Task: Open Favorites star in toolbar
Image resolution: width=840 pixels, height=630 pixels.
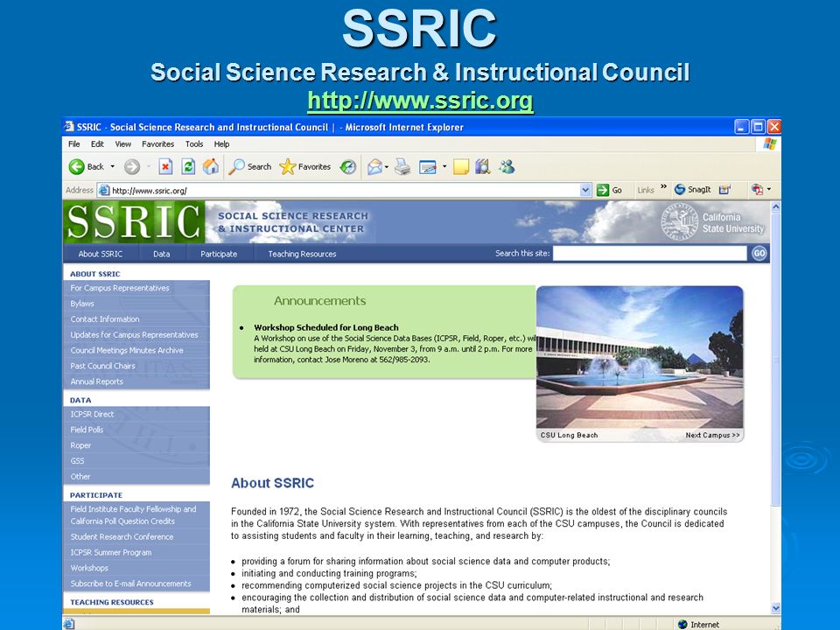Action: [304, 167]
